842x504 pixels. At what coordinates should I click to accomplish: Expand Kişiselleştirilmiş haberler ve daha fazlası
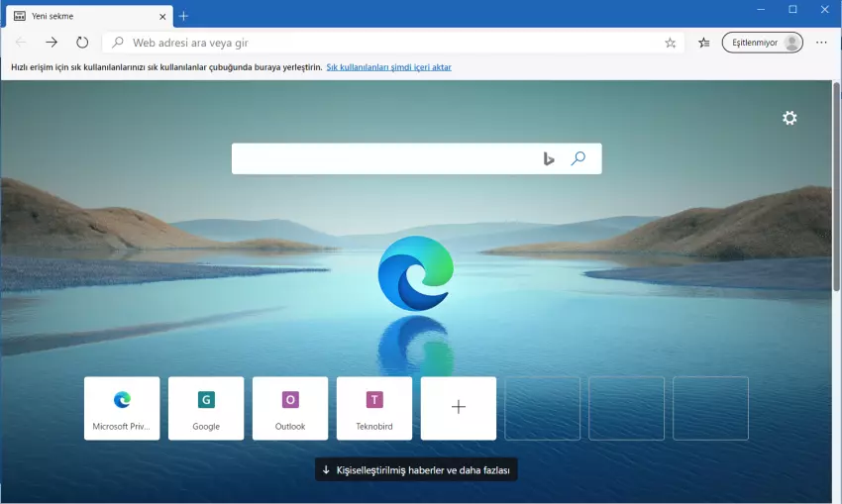coord(416,469)
